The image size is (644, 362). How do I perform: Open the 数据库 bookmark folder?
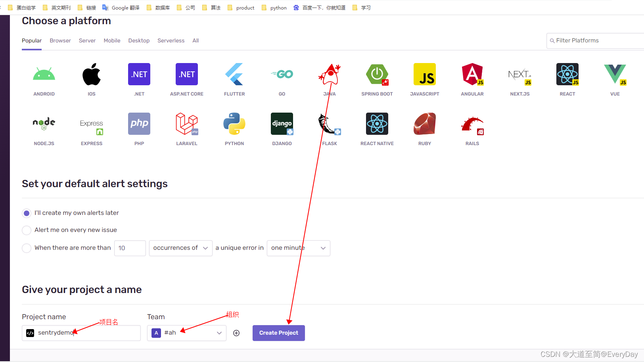tap(158, 8)
